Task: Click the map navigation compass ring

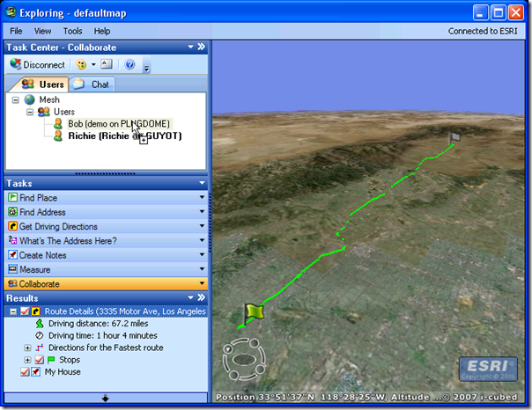Action: point(244,359)
